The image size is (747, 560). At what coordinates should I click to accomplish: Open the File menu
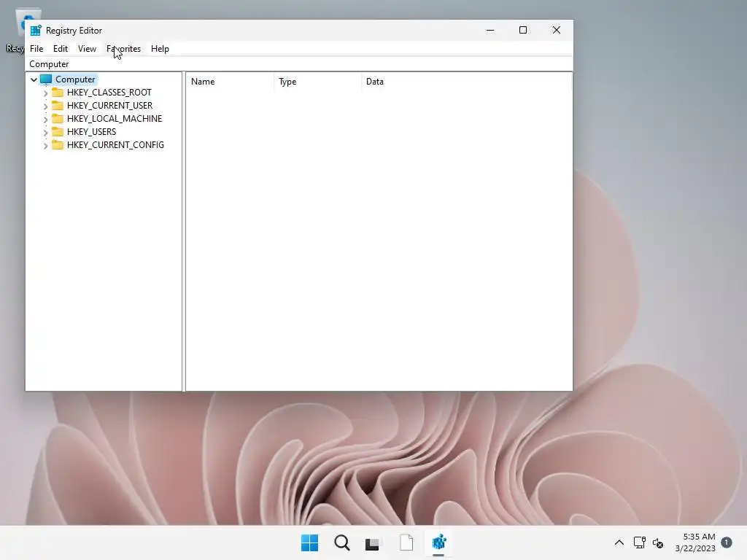point(36,49)
